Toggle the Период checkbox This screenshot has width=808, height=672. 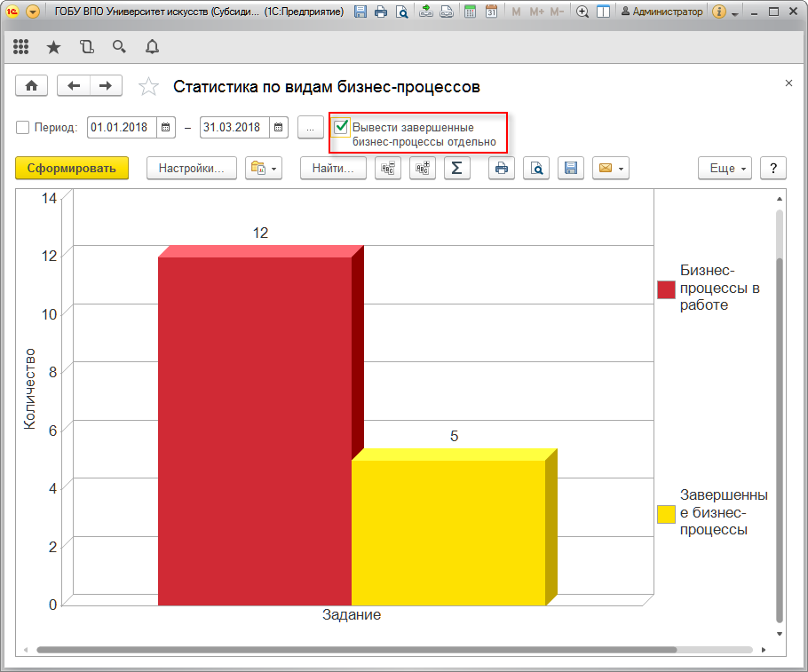23,127
